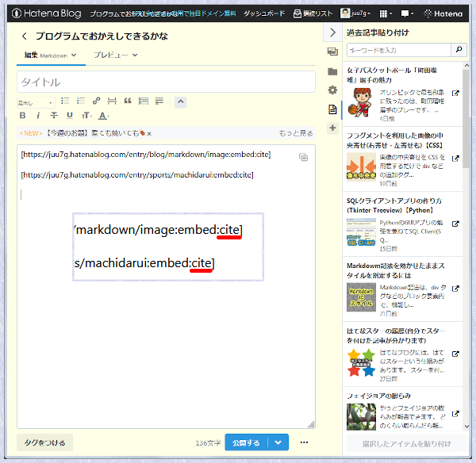Select the image centering CSS article thumbnail
The height and width of the screenshot is (463, 476).
[x=361, y=166]
